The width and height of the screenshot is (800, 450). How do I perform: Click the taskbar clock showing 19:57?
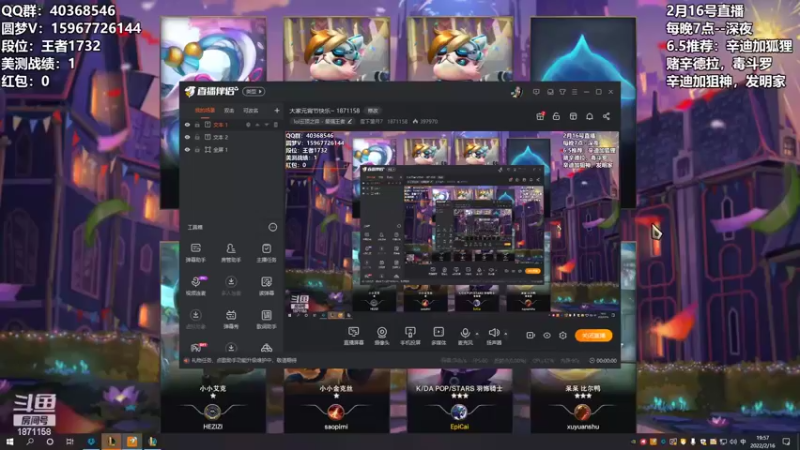coord(762,441)
